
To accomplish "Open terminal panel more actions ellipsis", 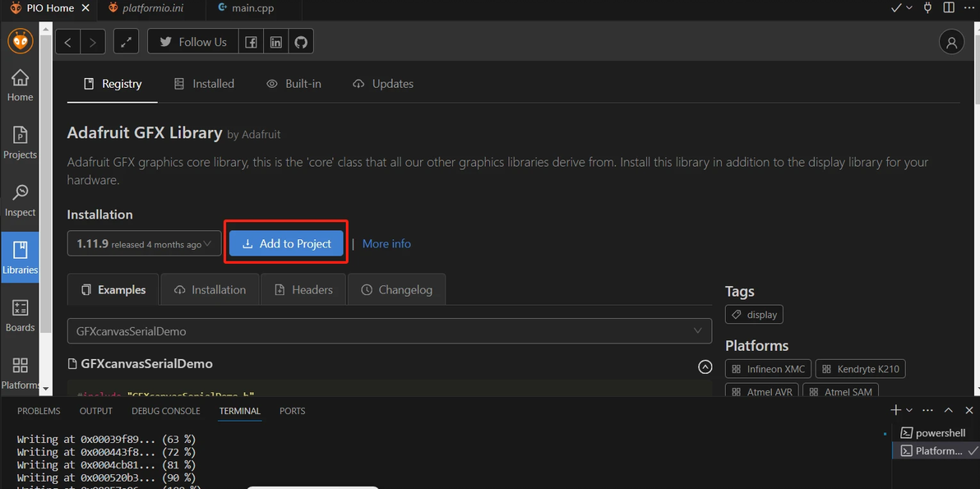I will click(927, 410).
